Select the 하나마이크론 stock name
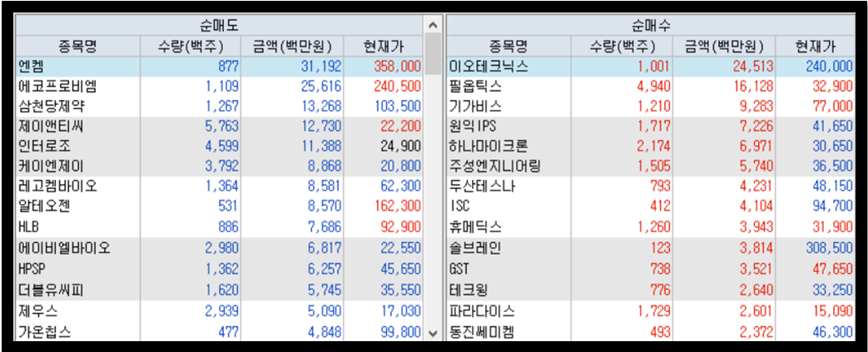The width and height of the screenshot is (868, 352). (x=489, y=146)
